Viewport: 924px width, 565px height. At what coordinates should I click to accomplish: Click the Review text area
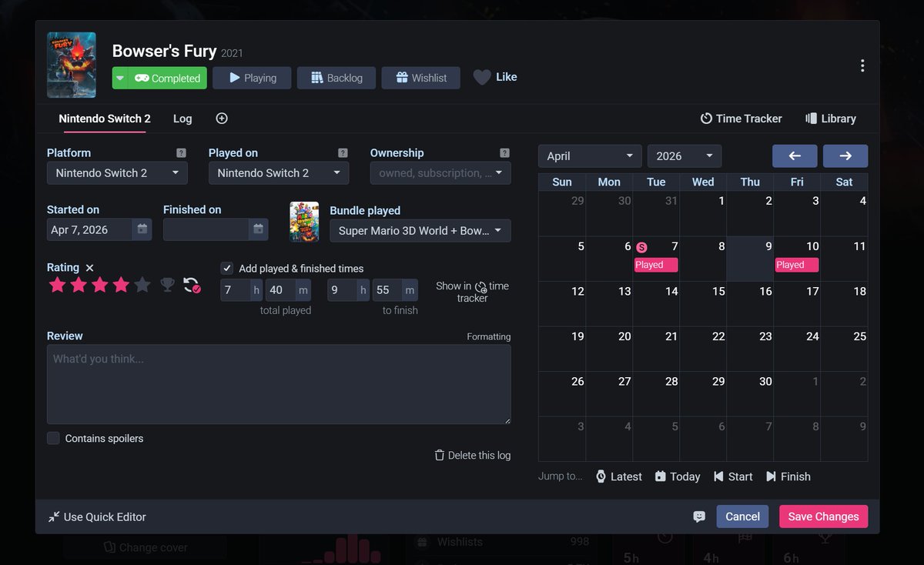click(279, 384)
